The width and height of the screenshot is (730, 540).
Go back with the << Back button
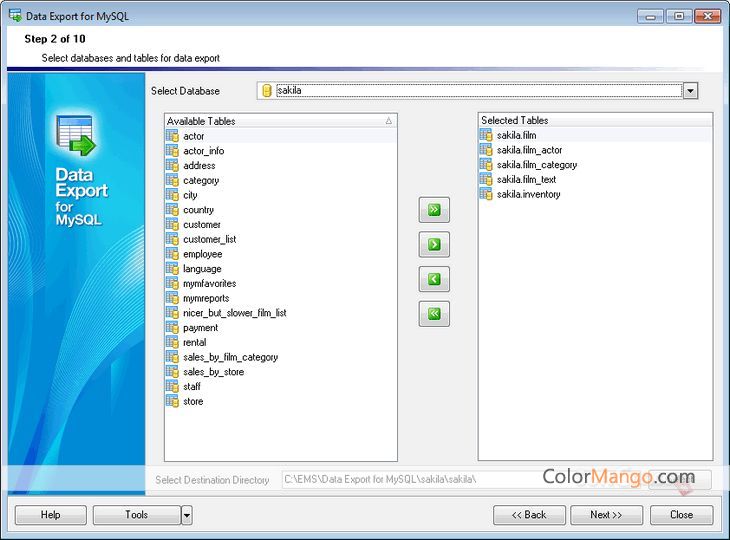(x=529, y=515)
